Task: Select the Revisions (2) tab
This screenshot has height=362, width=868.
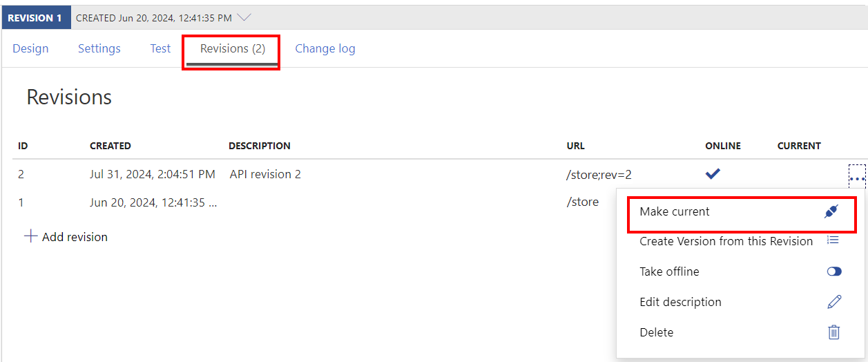Action: coord(232,48)
